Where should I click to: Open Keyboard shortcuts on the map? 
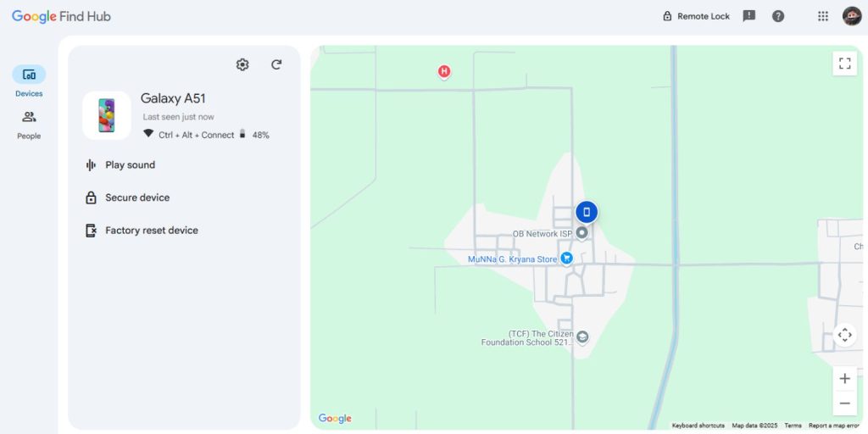pyautogui.click(x=698, y=426)
